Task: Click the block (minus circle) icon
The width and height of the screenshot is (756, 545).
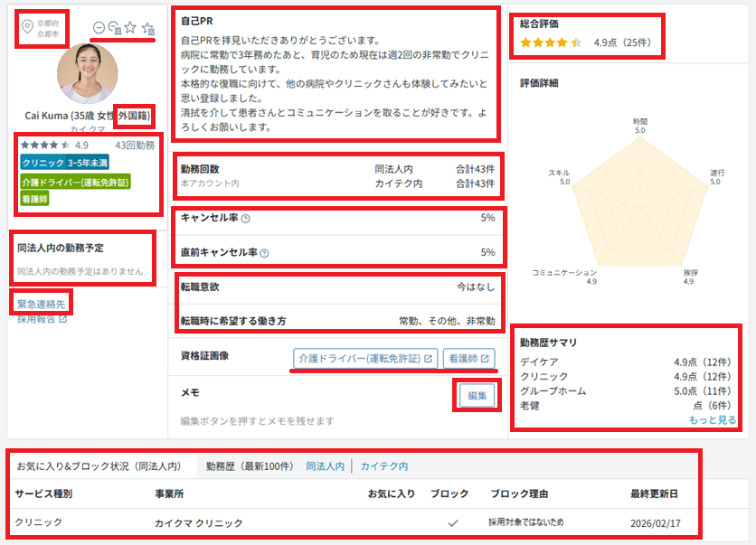Action: tap(99, 28)
